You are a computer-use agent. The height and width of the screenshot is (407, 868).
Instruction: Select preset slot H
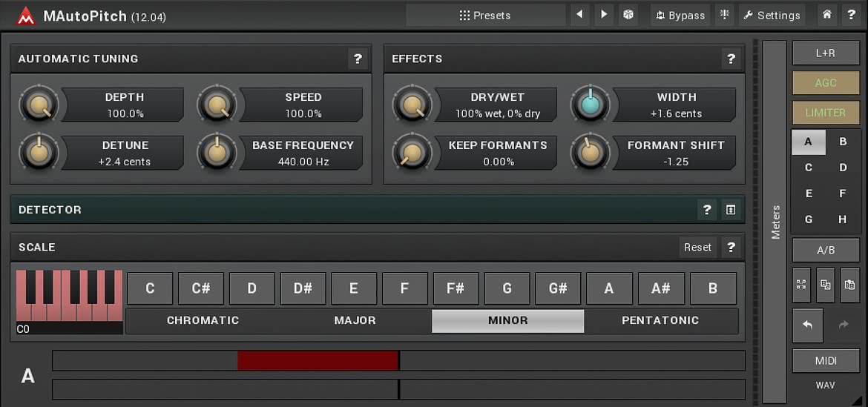point(843,219)
